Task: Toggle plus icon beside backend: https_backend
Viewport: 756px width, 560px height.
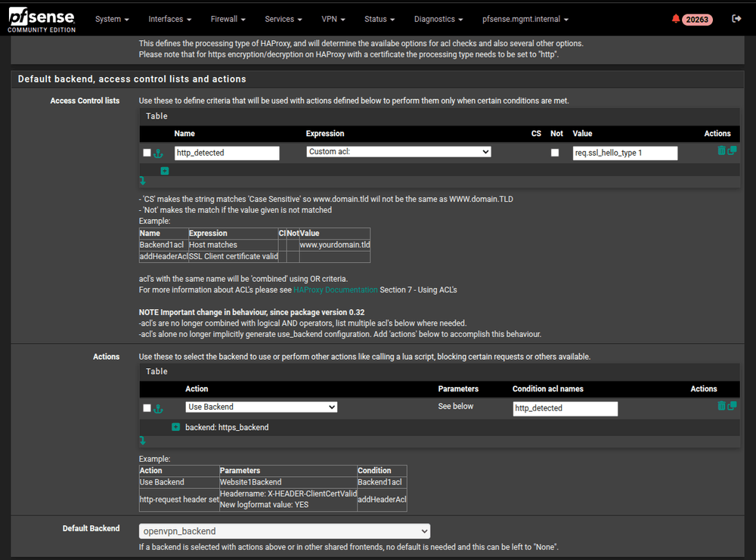Action: [x=176, y=427]
